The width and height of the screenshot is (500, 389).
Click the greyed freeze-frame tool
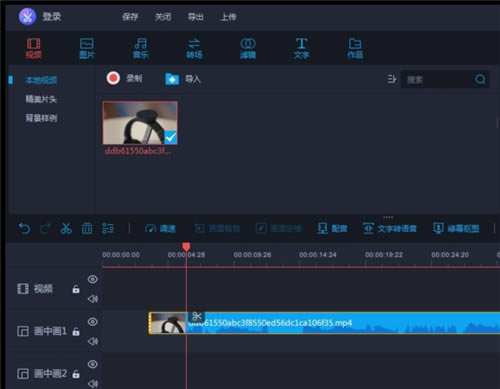coord(279,229)
